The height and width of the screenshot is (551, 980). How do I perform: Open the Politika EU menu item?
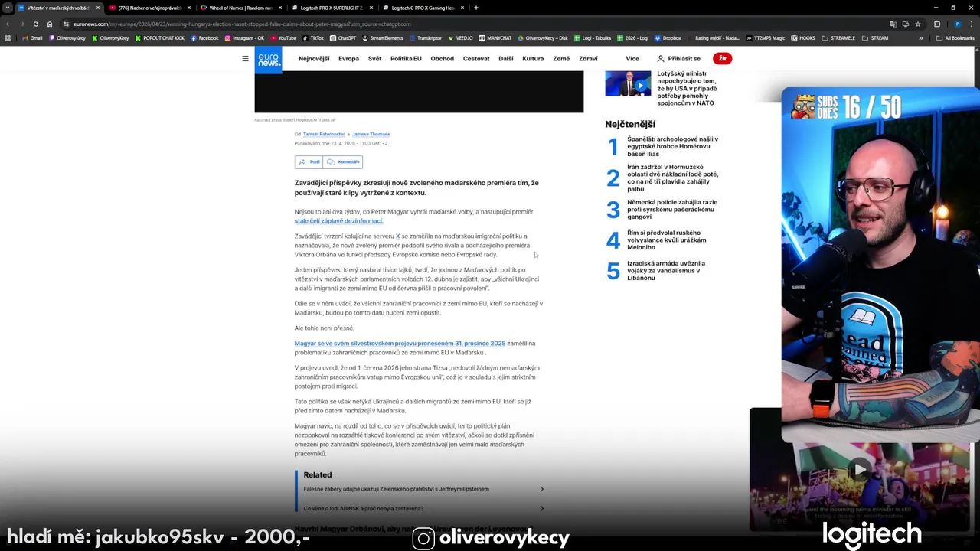coord(406,59)
